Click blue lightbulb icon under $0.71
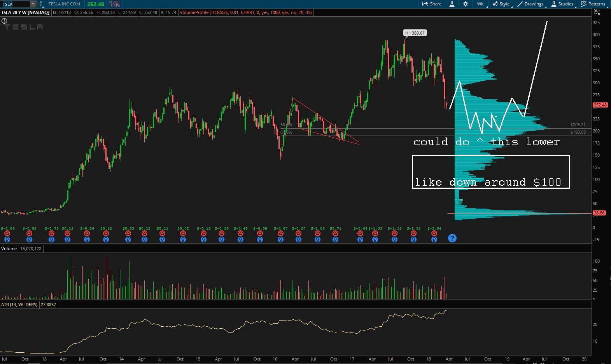Image resolution: width=611 pixels, height=364 pixels. tap(335, 239)
